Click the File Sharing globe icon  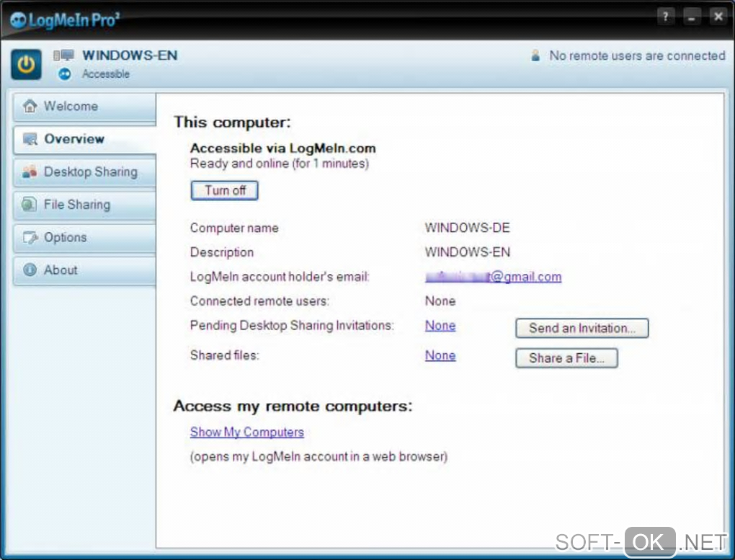point(29,205)
